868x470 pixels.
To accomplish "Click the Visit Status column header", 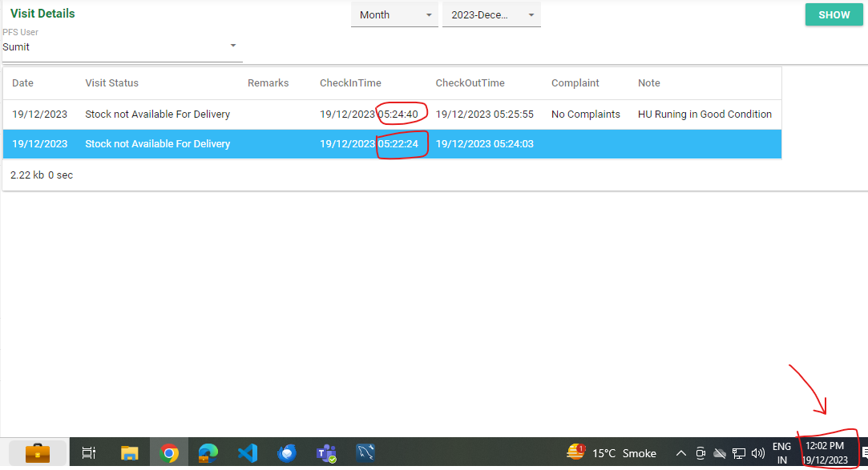I will pyautogui.click(x=111, y=83).
